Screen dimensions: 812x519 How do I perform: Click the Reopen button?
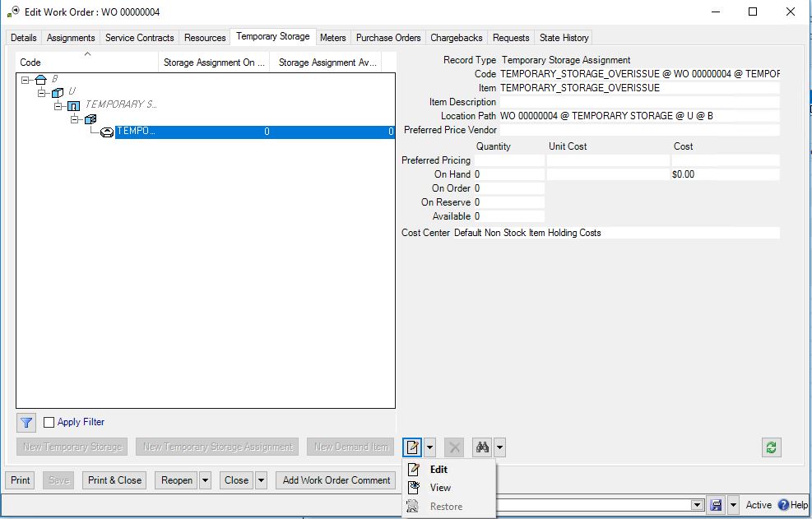point(177,480)
